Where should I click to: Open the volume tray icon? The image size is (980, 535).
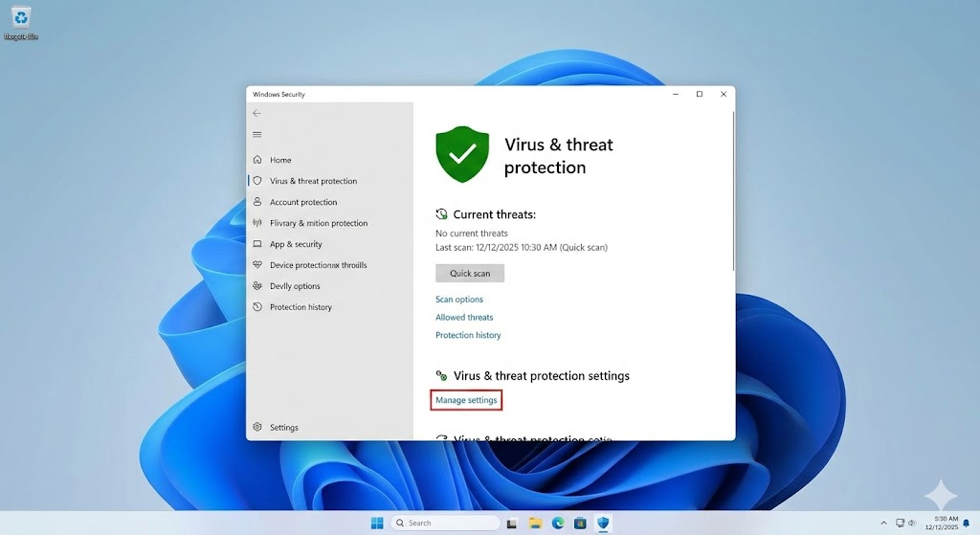912,524
